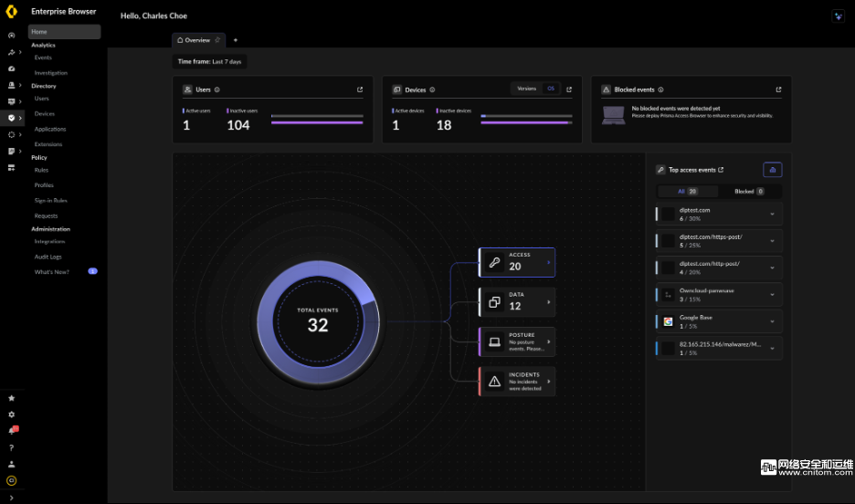
Task: Show All top access events
Action: click(x=688, y=191)
